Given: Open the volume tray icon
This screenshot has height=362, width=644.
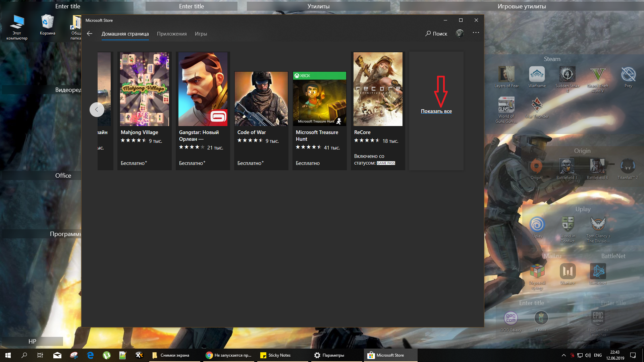Looking at the screenshot, I should (x=588, y=355).
